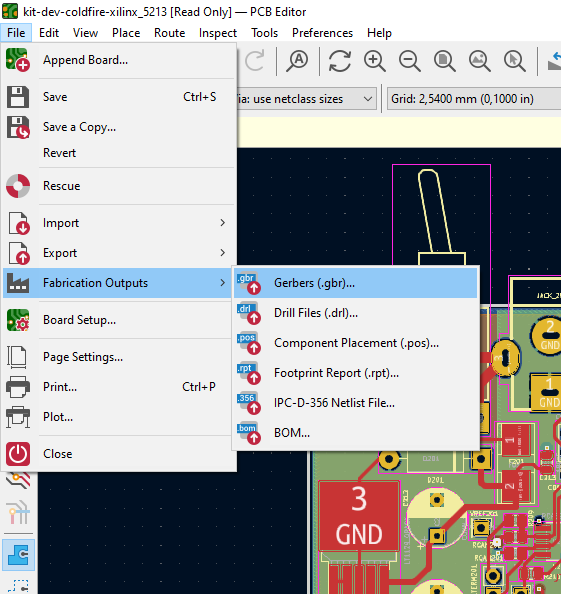The height and width of the screenshot is (594, 561).
Task: Click the red Close power icon
Action: point(18,454)
